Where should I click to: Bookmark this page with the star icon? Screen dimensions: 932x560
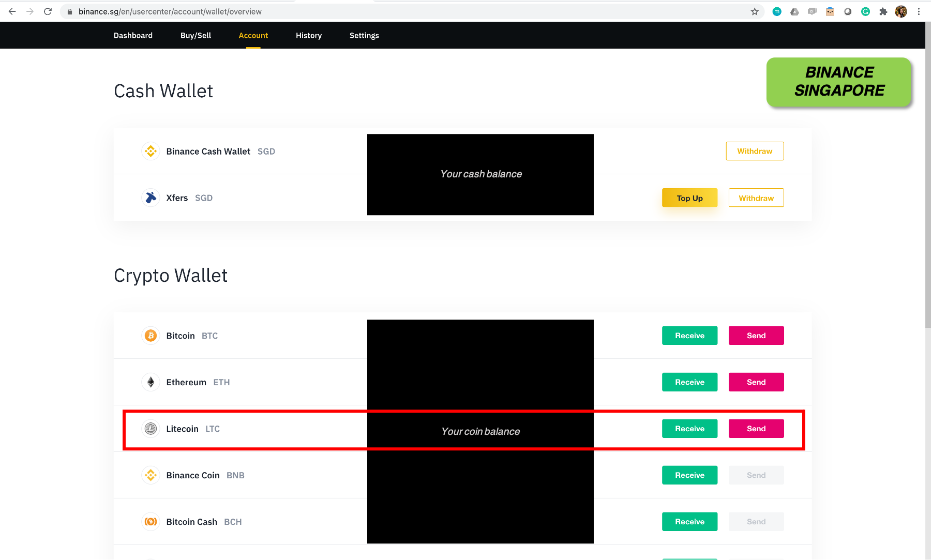point(755,11)
